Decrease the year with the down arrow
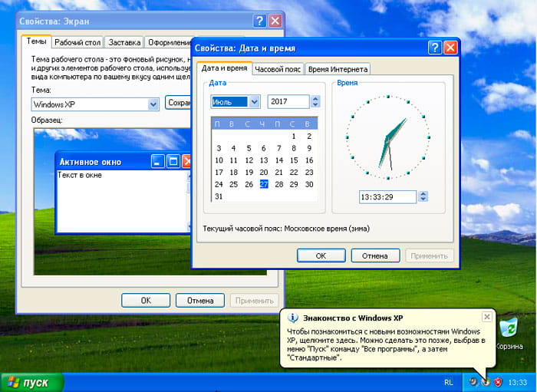This screenshot has height=392, width=537. [315, 105]
